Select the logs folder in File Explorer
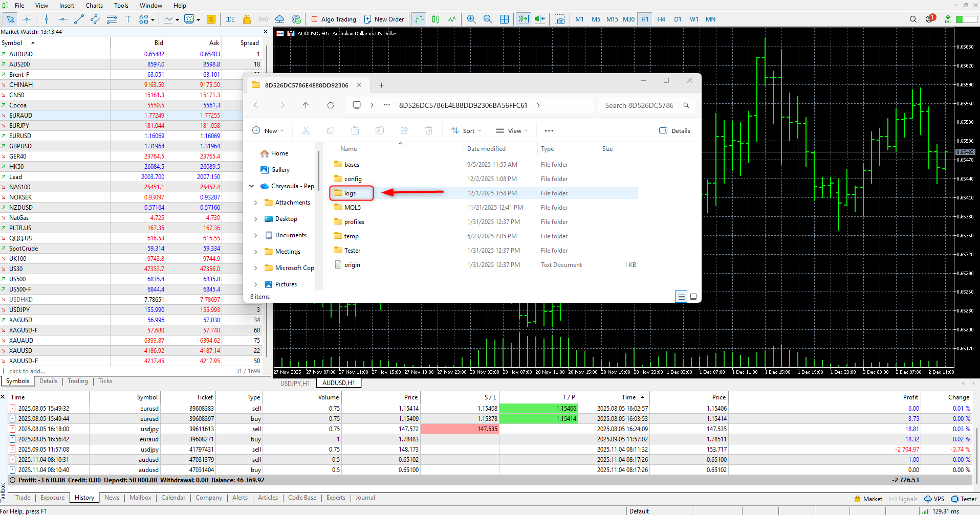Viewport: 980px width, 515px height. coord(350,193)
